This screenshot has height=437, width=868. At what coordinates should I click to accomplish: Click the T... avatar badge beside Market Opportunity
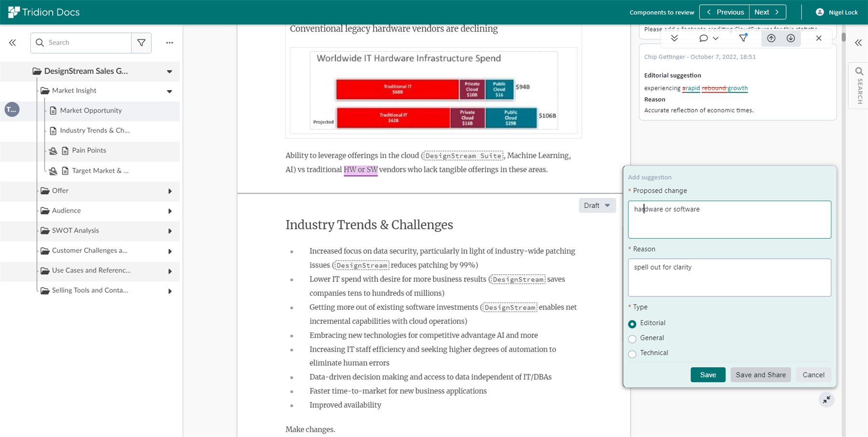(12, 110)
